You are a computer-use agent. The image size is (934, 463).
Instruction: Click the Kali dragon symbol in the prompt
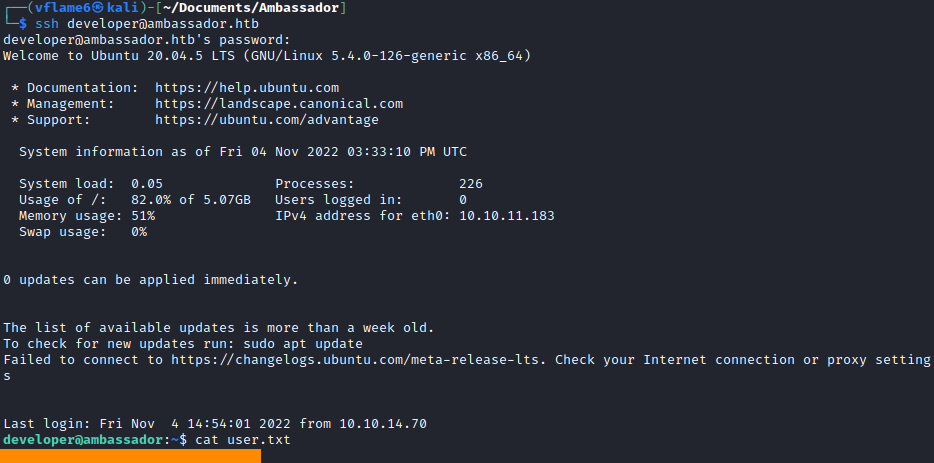98,8
